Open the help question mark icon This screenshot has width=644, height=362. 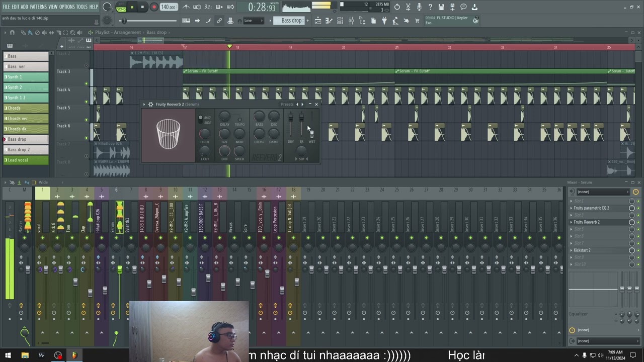[x=430, y=7]
